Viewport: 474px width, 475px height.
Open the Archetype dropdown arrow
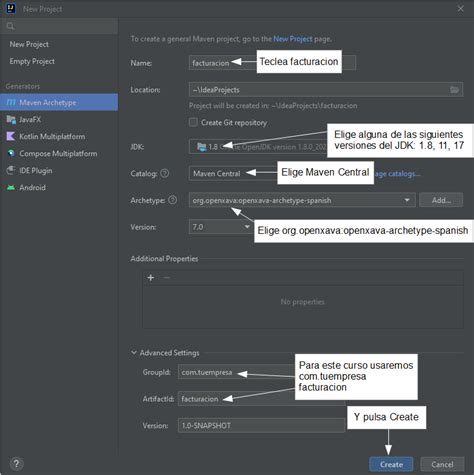click(407, 200)
